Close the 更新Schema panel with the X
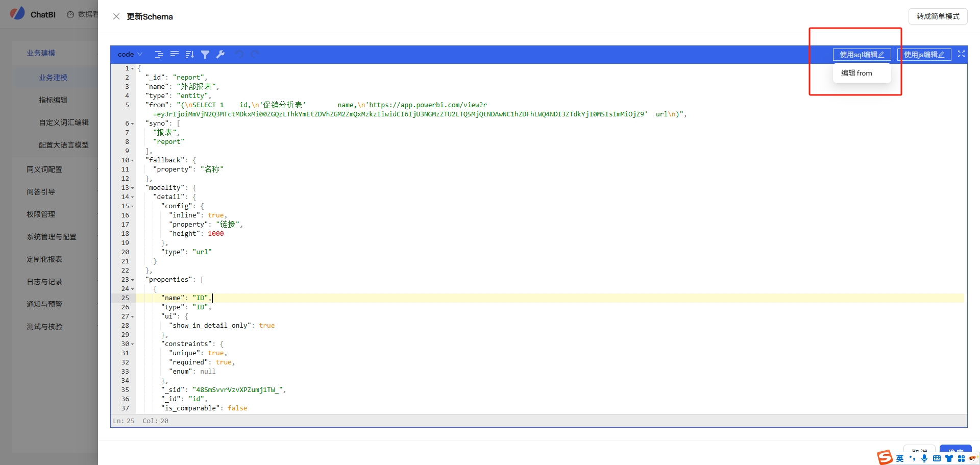The image size is (980, 465). tap(116, 16)
